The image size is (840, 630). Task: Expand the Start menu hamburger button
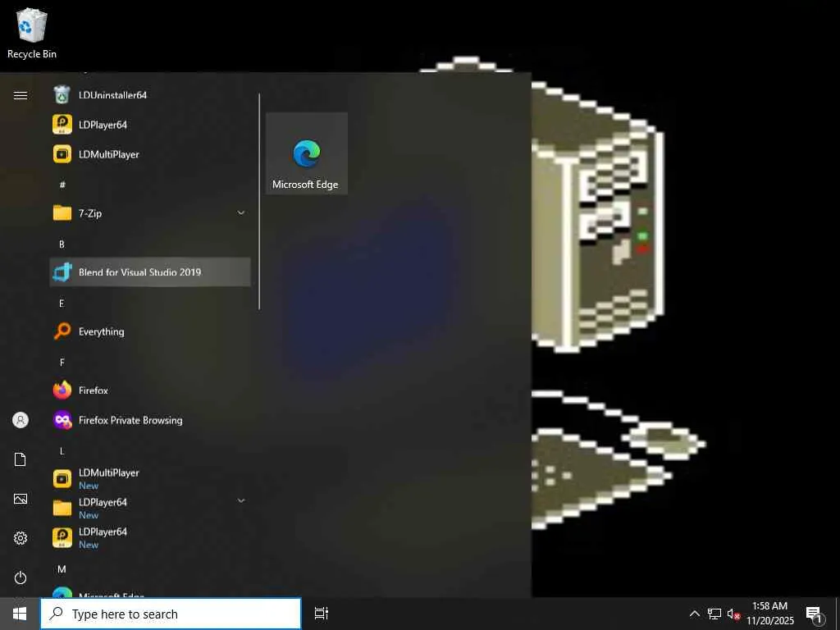[21, 95]
